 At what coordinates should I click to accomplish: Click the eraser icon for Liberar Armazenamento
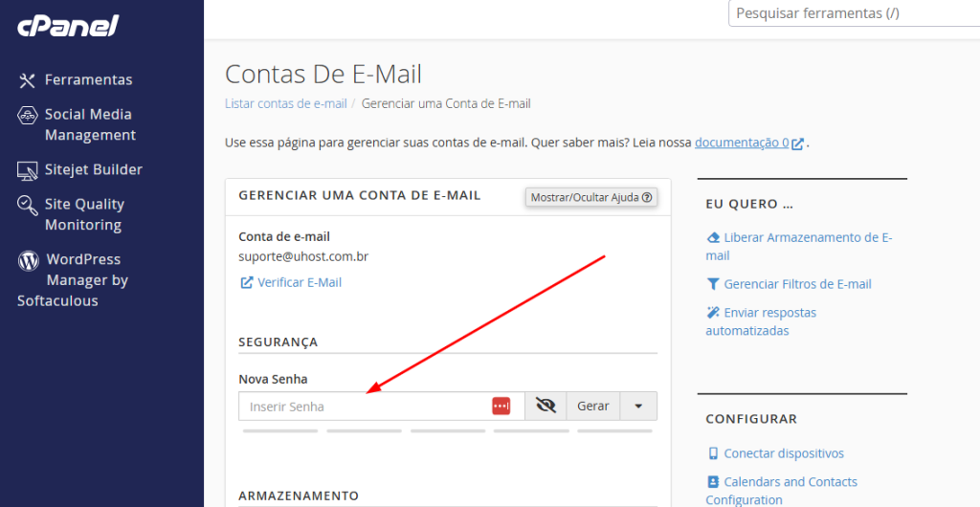point(713,238)
